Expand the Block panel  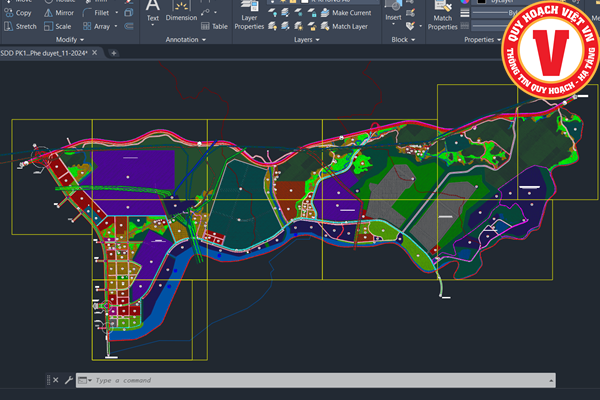[403, 39]
